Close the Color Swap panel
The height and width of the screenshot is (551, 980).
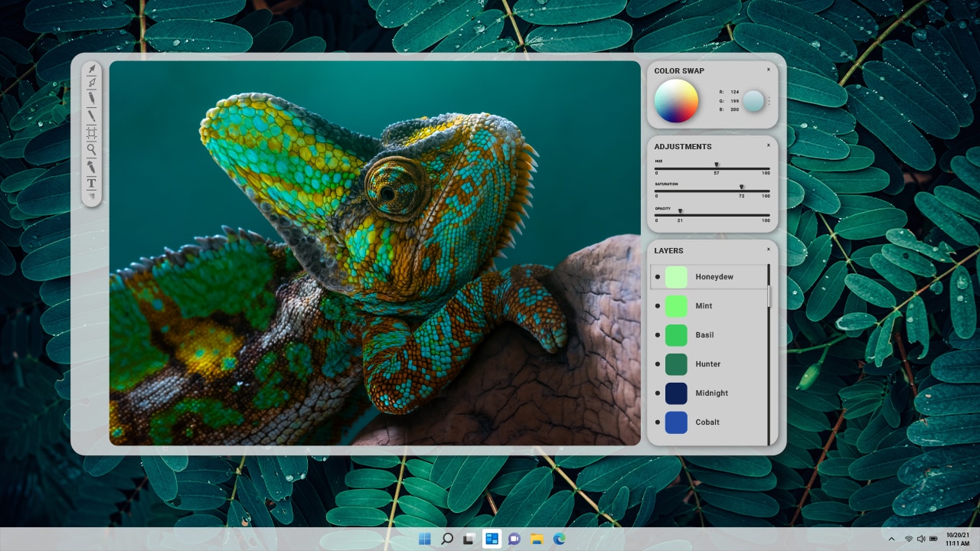[x=769, y=70]
